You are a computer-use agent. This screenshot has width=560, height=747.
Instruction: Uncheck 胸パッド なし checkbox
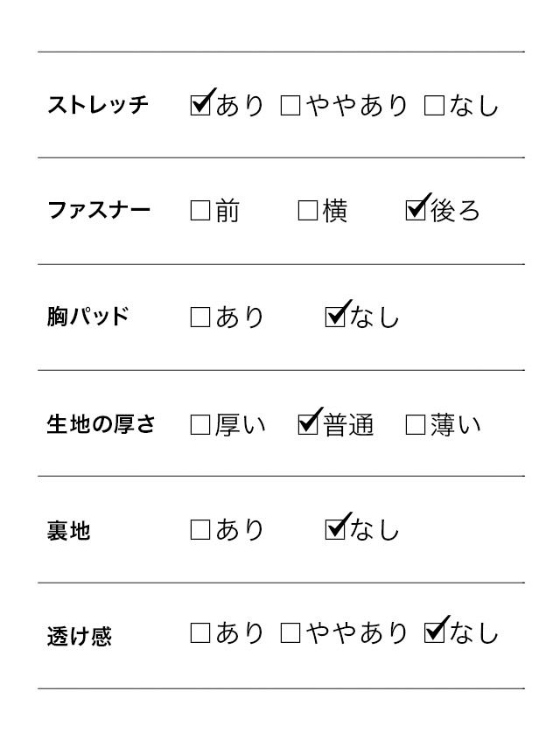point(335,318)
